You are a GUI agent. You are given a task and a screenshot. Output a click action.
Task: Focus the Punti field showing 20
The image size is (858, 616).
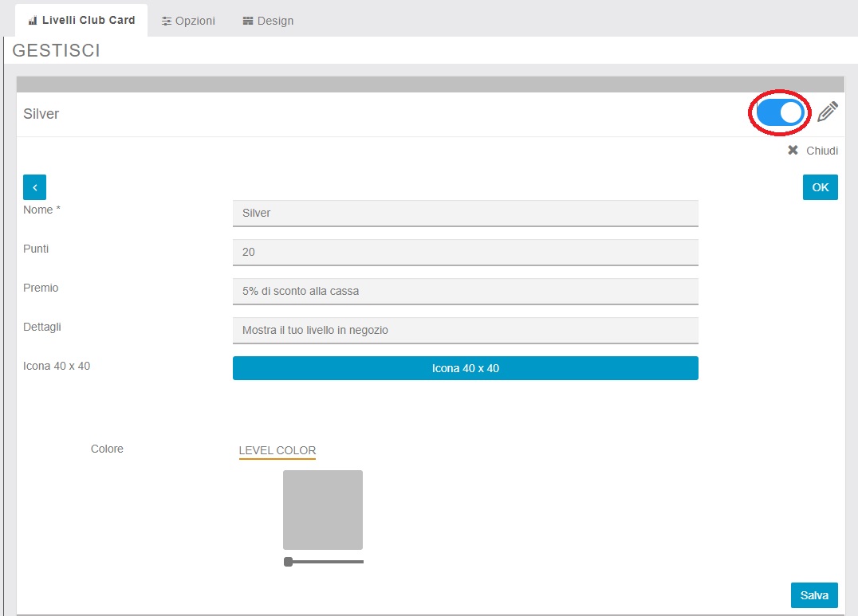465,252
